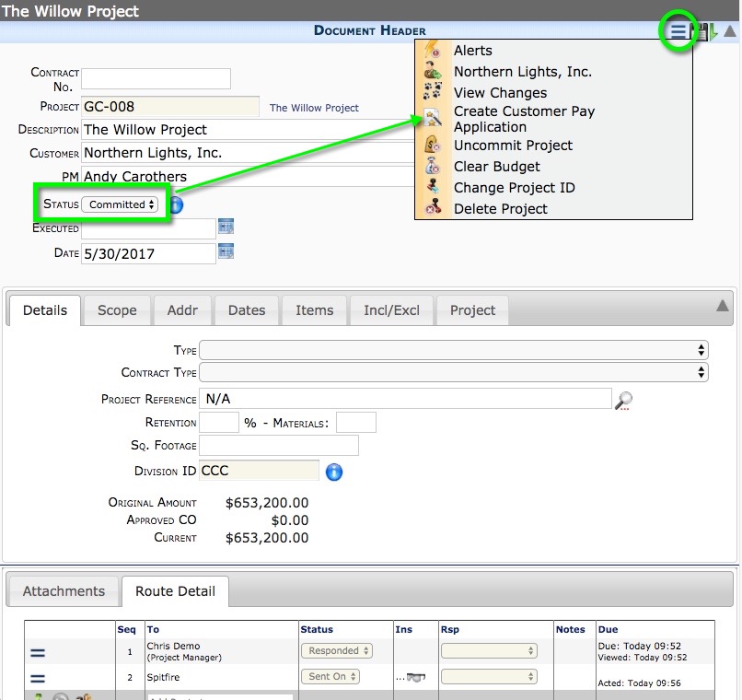This screenshot has width=742, height=700.
Task: Open the Dates tab
Action: (x=247, y=310)
